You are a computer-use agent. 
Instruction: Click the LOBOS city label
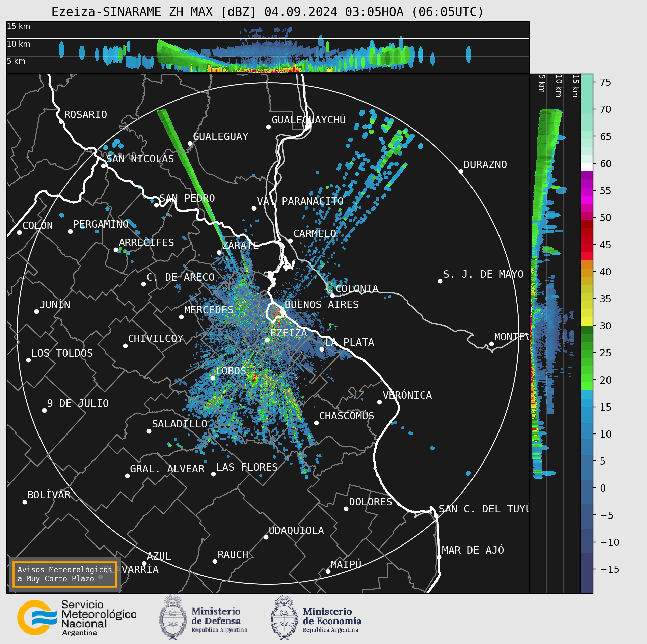(231, 371)
